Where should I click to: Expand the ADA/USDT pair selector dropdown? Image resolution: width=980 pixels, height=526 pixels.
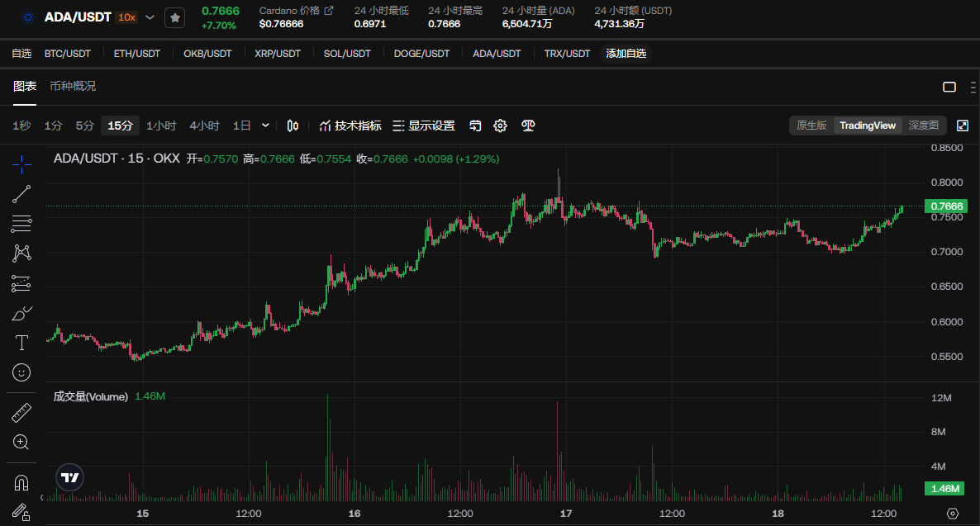click(x=150, y=17)
